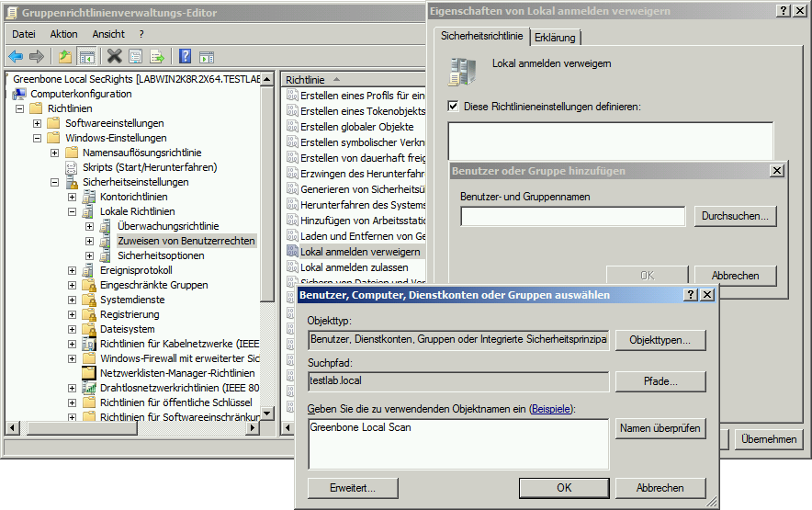Click the Export list icon
This screenshot has height=510, width=812.
(x=157, y=57)
